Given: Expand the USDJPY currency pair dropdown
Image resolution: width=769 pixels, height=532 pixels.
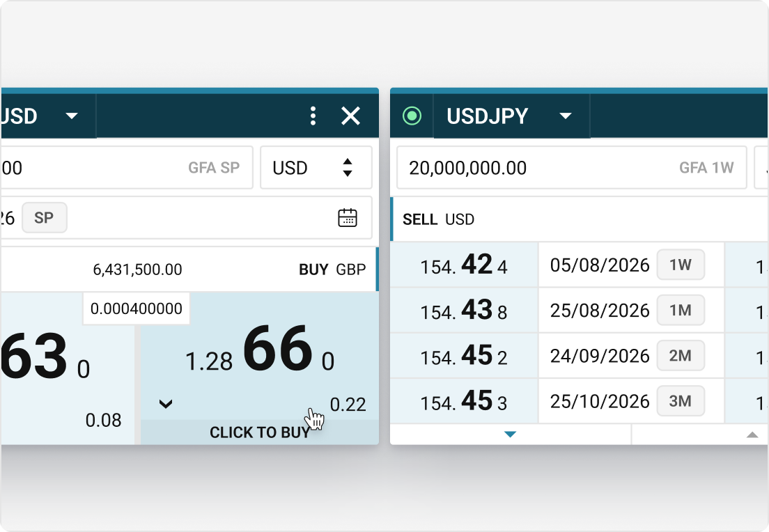Looking at the screenshot, I should click(x=566, y=116).
